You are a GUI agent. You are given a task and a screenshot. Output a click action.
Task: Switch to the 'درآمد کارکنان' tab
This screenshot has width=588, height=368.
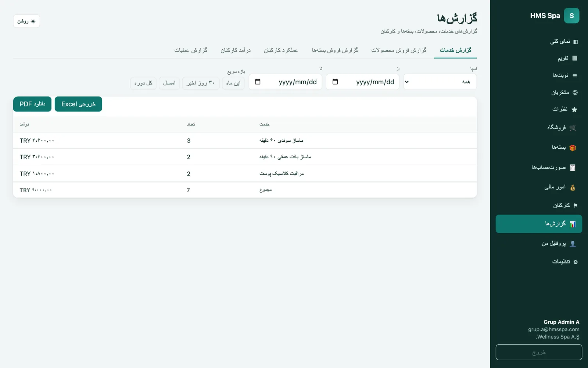pyautogui.click(x=236, y=50)
